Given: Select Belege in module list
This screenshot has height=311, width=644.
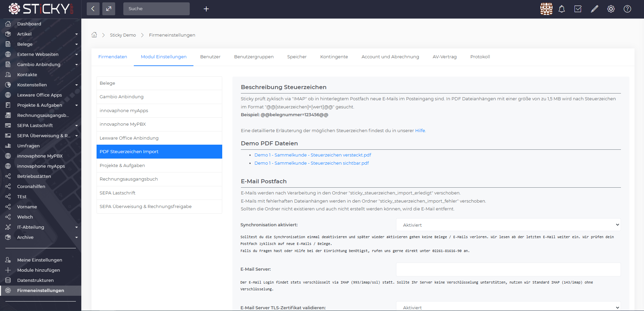Looking at the screenshot, I should point(159,83).
